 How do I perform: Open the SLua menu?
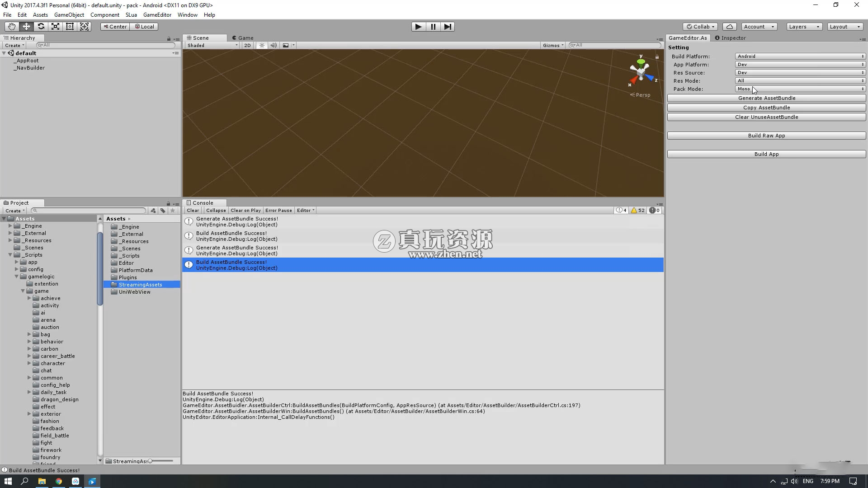pos(131,15)
